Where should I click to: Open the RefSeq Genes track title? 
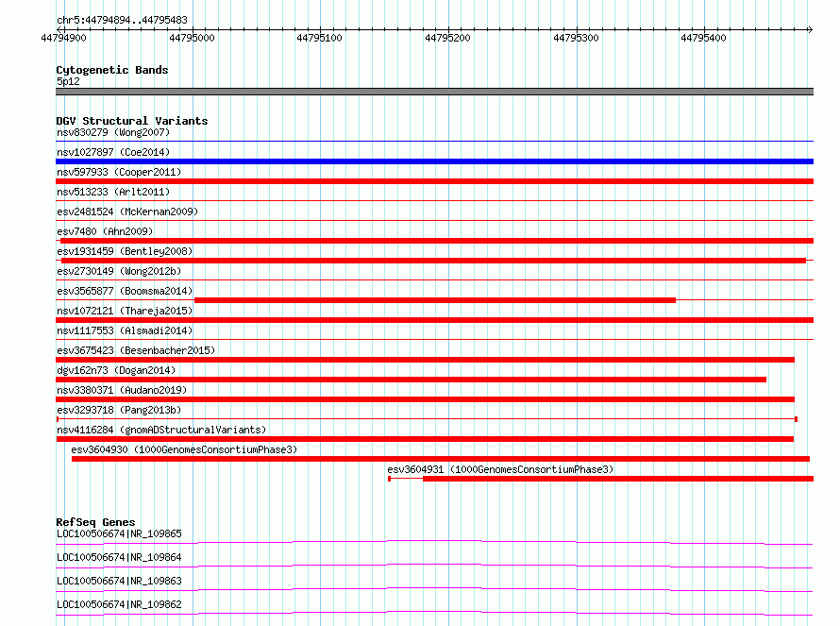point(96,522)
